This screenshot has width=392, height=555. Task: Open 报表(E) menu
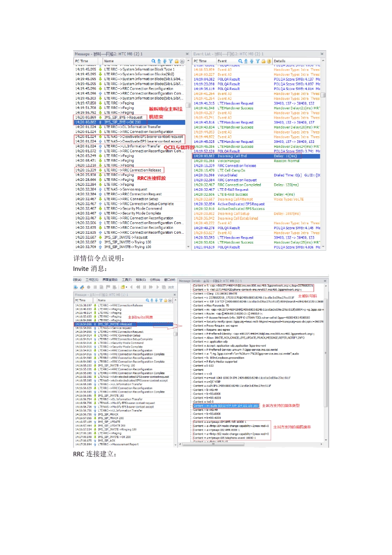pos(141,280)
